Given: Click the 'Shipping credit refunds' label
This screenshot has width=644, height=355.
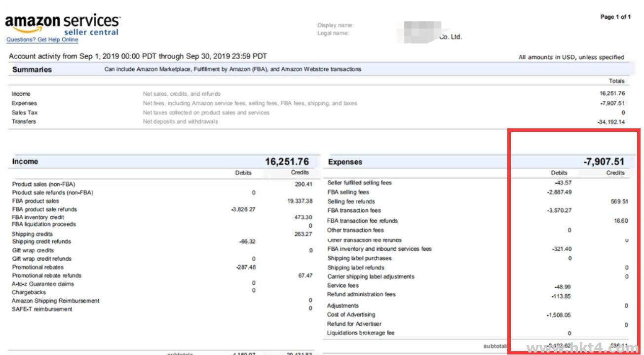Looking at the screenshot, I should [x=41, y=241].
